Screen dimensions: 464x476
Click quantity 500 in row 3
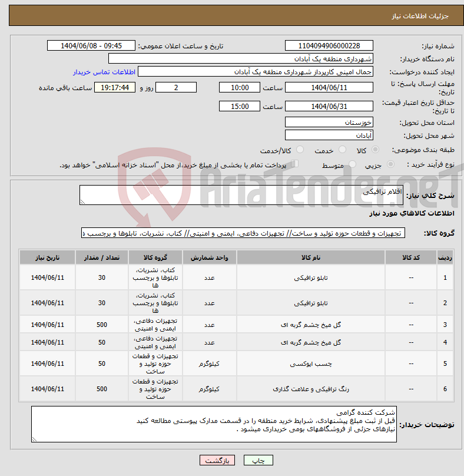click(x=102, y=325)
